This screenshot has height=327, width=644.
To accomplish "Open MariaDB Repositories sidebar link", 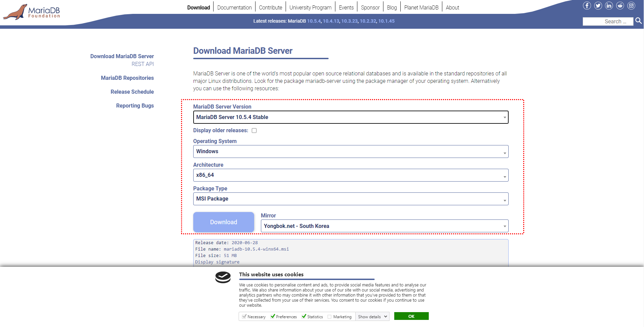I will [x=127, y=78].
